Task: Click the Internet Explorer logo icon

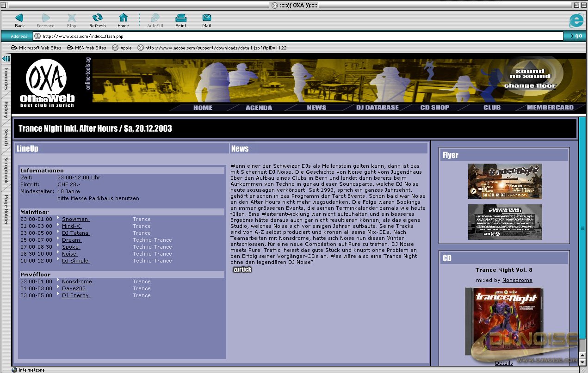Action: (x=576, y=21)
